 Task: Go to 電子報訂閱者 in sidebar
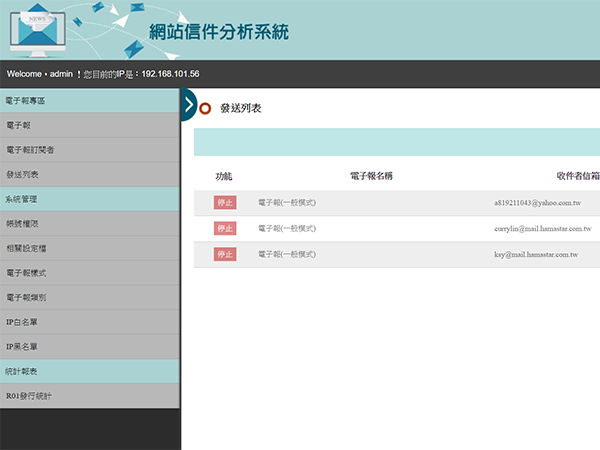[x=90, y=150]
